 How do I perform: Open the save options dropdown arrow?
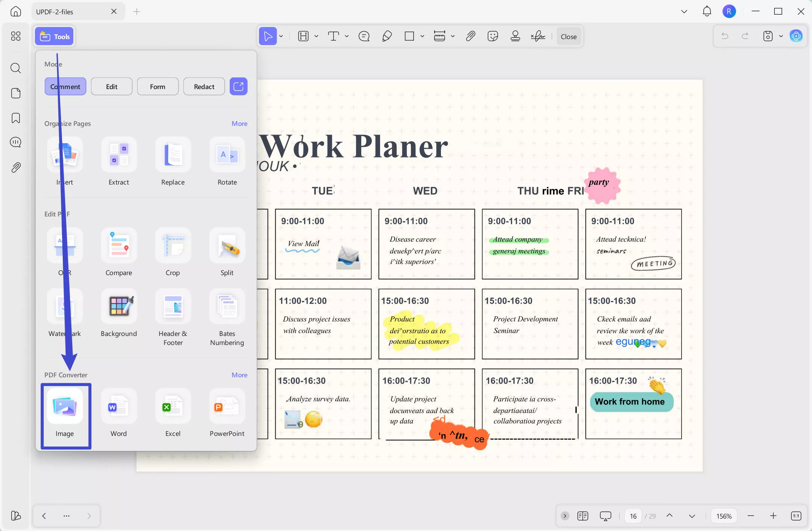pyautogui.click(x=781, y=36)
